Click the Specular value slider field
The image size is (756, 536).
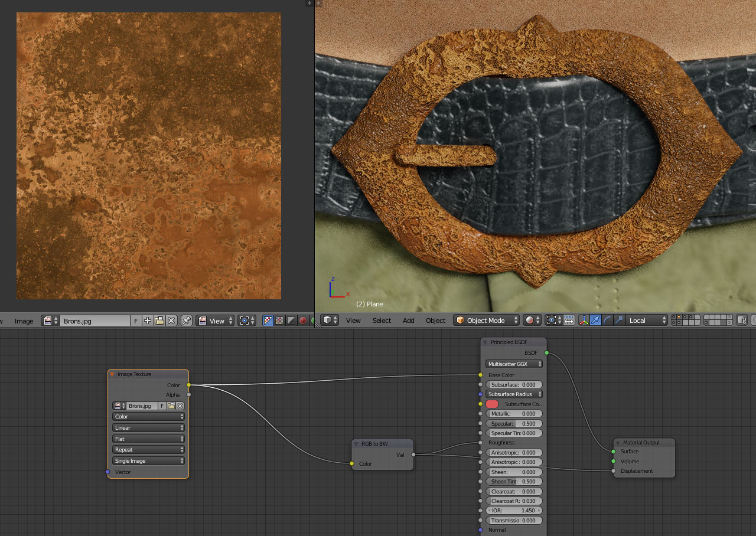[x=514, y=423]
